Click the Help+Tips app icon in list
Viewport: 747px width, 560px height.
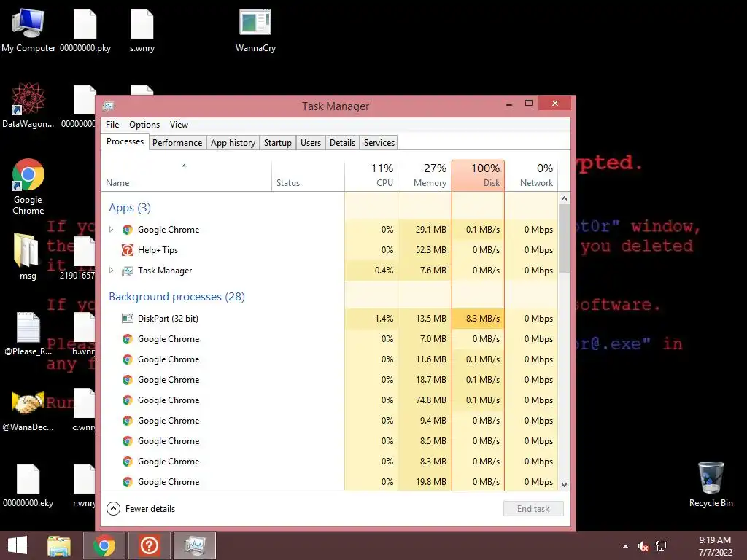point(127,250)
